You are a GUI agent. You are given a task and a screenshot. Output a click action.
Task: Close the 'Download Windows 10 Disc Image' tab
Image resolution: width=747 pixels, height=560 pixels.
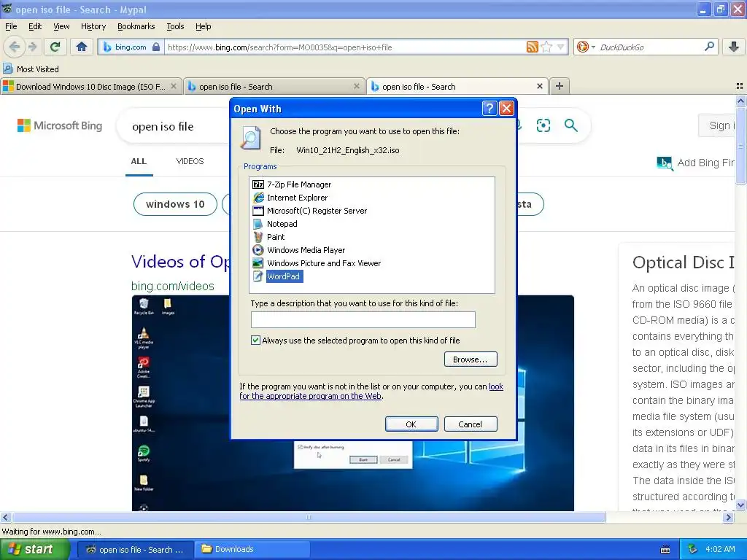174,86
